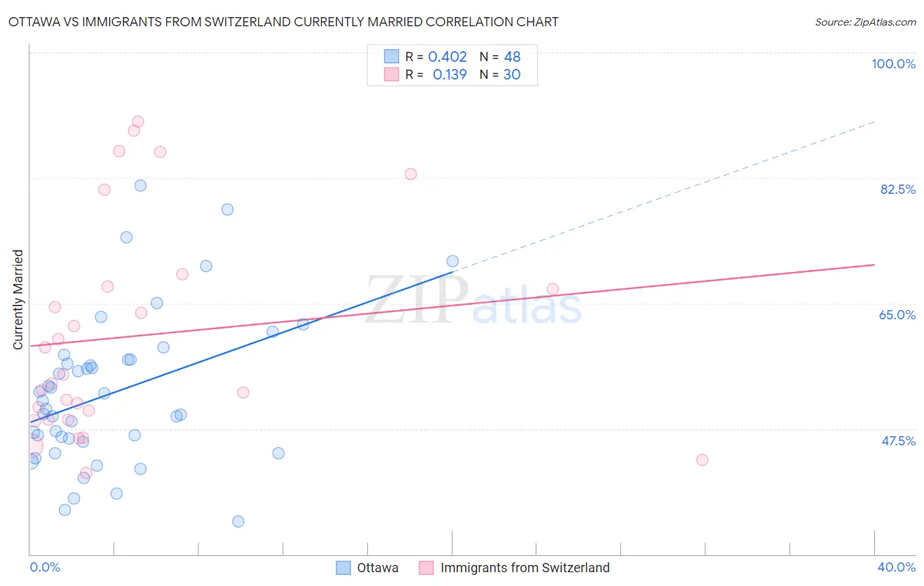Click the R value 0.139 text
This screenshot has height=586, width=924.
pyautogui.click(x=450, y=74)
